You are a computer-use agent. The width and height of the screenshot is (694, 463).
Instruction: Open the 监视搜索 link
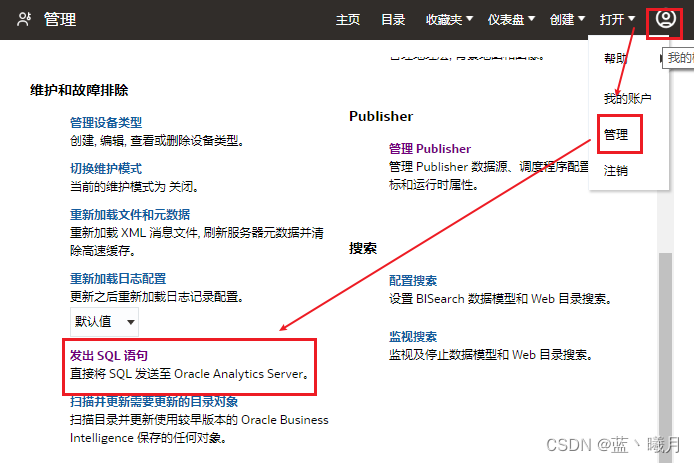(413, 337)
